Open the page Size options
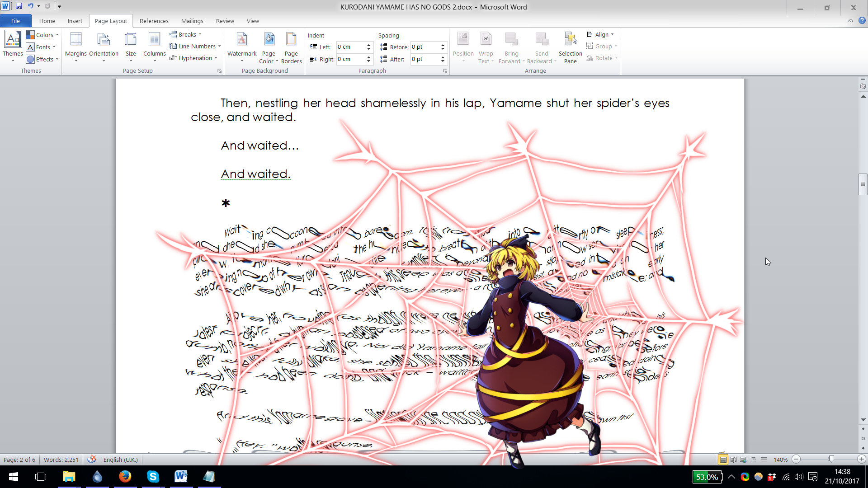The width and height of the screenshot is (868, 488). point(131,47)
